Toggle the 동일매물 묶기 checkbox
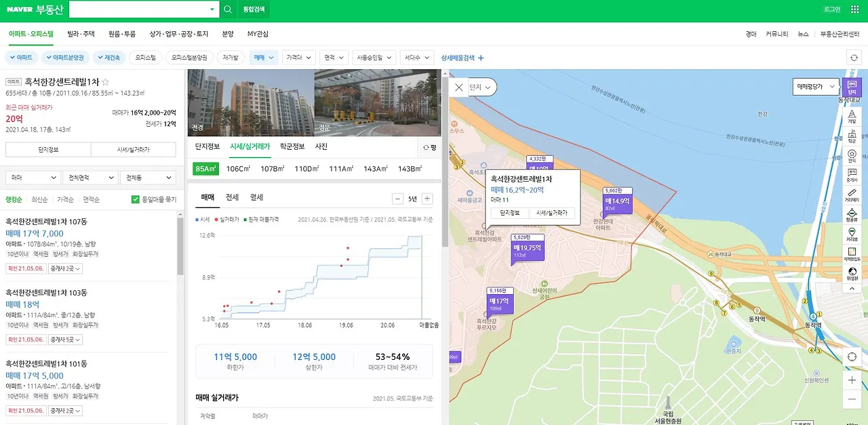Image resolution: width=868 pixels, height=425 pixels. coord(135,199)
